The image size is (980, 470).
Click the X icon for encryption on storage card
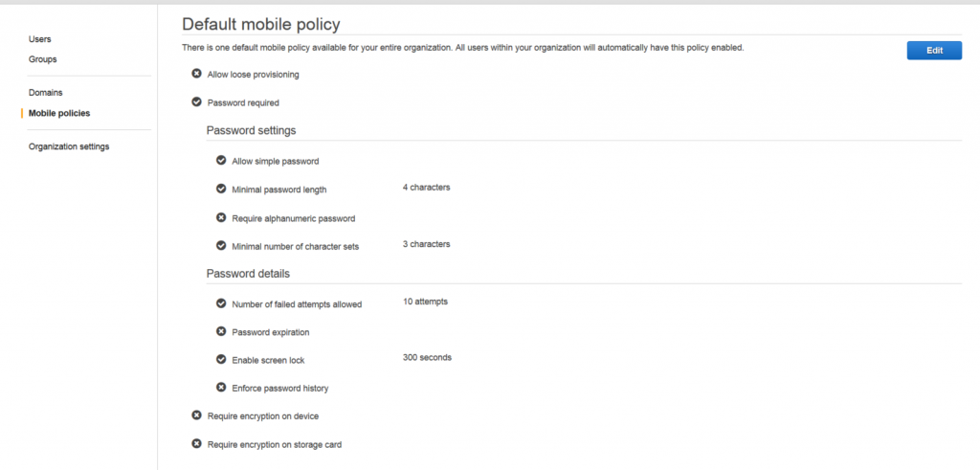pyautogui.click(x=196, y=444)
